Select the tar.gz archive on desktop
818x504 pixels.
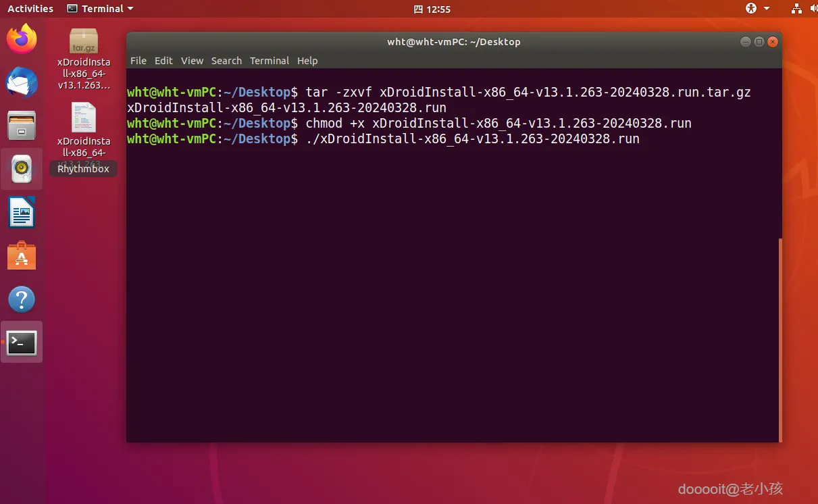point(84,59)
